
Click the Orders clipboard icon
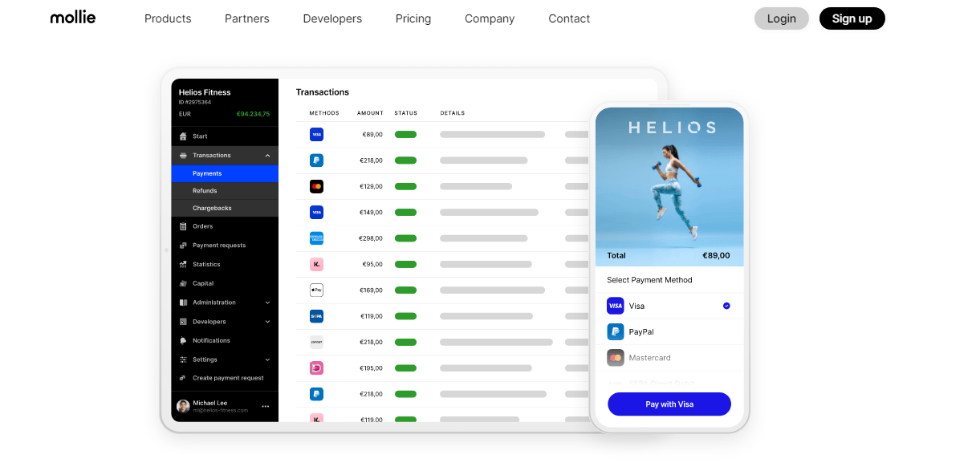tap(184, 226)
